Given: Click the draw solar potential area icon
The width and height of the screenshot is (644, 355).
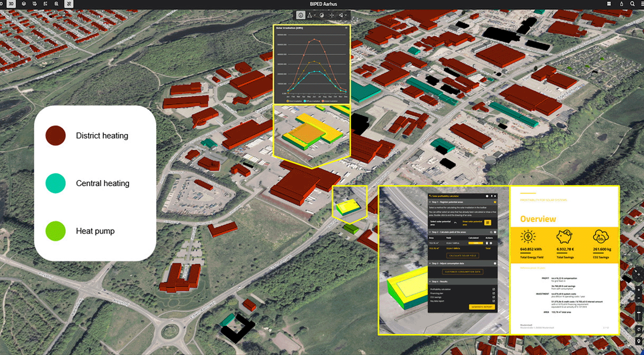Looking at the screenshot, I should coord(488,223).
